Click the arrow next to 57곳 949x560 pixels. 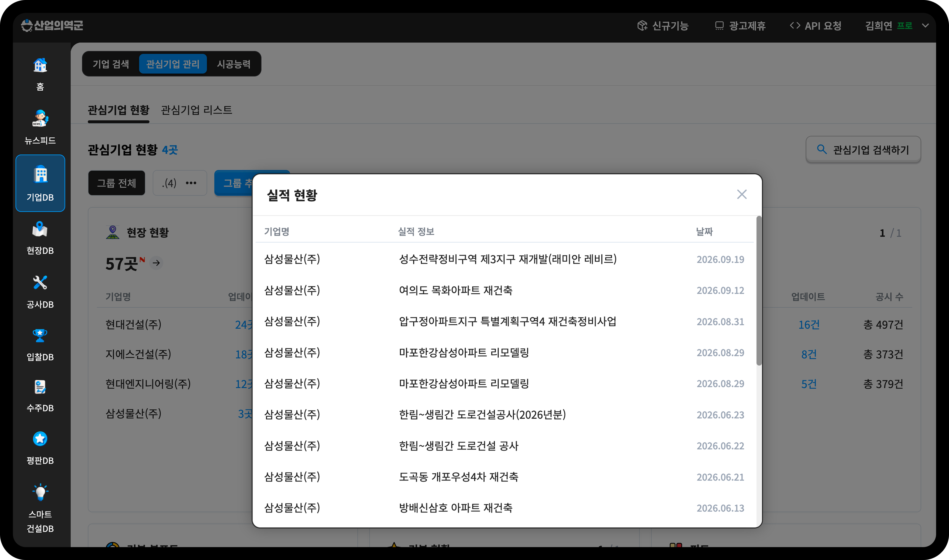click(156, 263)
